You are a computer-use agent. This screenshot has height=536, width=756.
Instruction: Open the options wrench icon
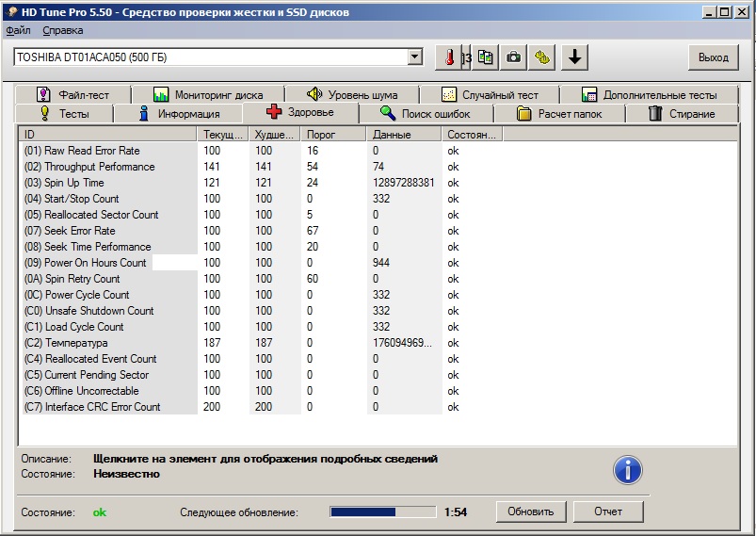tap(542, 57)
